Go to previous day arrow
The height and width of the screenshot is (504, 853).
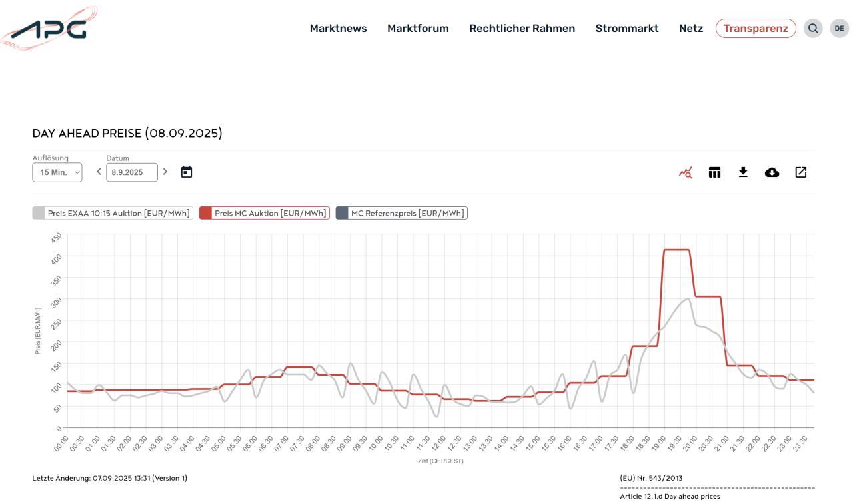click(99, 172)
